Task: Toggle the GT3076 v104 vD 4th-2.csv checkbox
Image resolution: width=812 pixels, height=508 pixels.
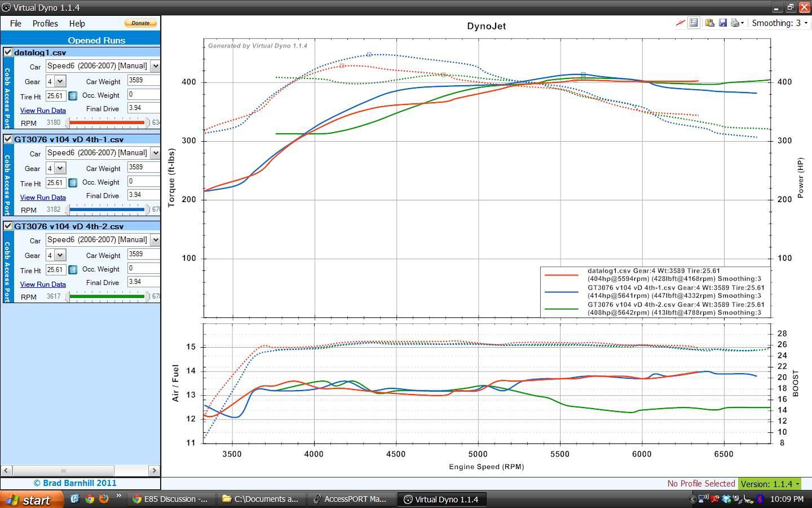Action: click(8, 226)
